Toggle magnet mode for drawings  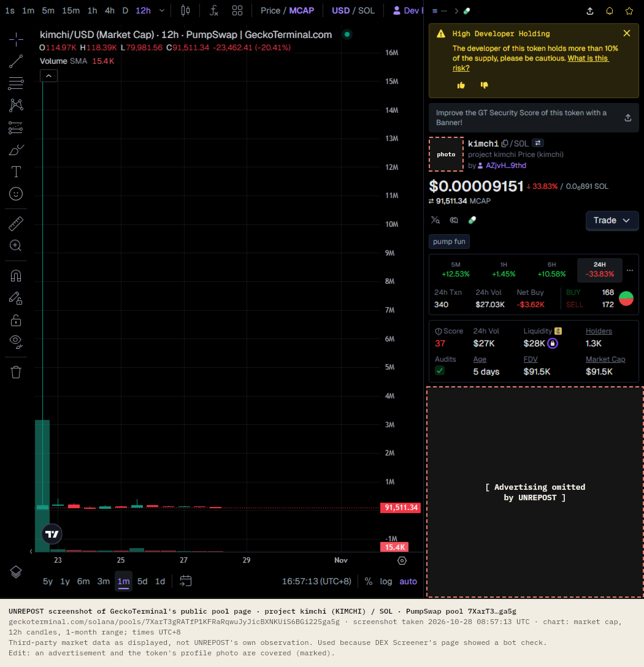[16, 276]
